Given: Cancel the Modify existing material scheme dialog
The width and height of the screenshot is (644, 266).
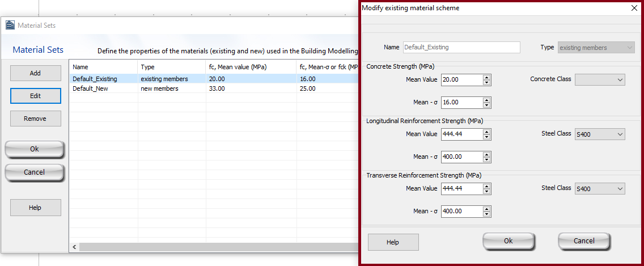Looking at the screenshot, I should pos(583,241).
